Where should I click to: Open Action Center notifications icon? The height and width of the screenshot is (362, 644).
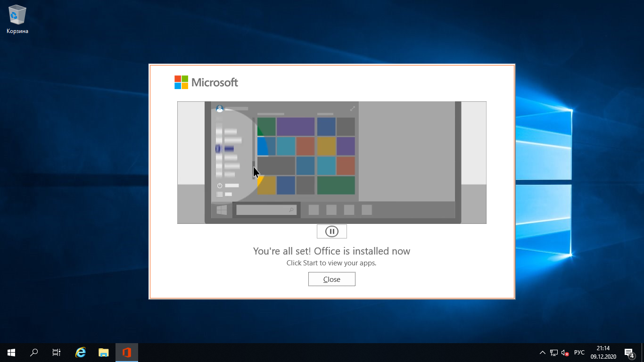629,352
